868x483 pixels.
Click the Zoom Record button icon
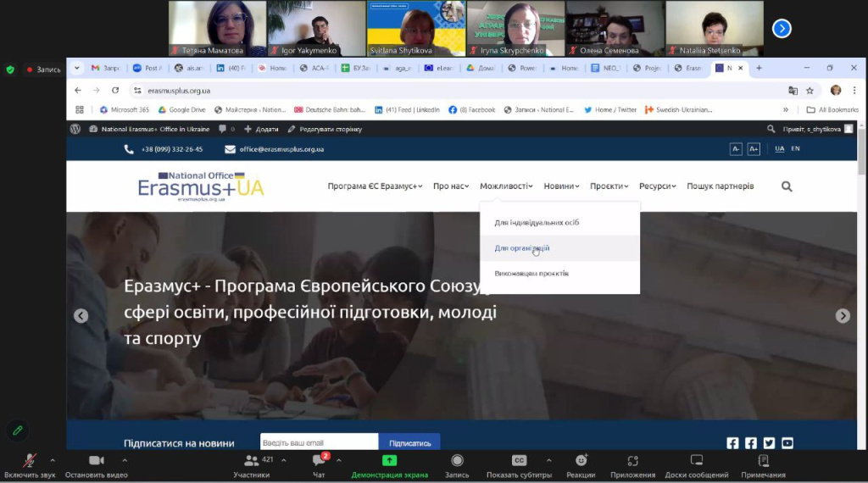[x=457, y=460]
